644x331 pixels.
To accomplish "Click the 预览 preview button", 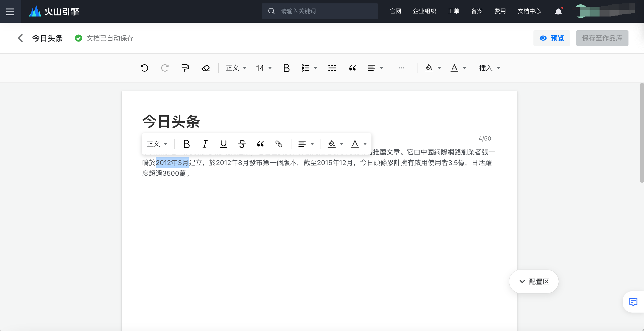I will point(552,38).
